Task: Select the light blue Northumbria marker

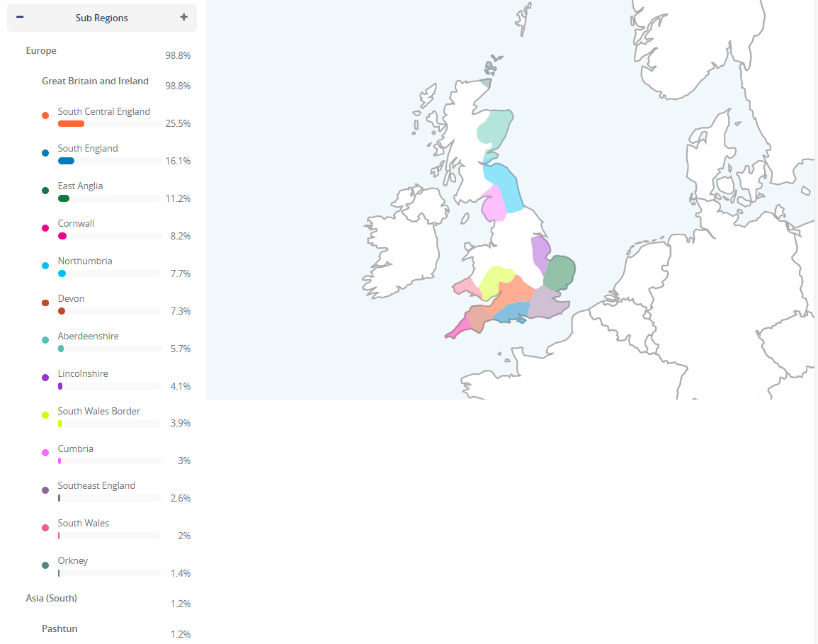Action: pos(45,264)
